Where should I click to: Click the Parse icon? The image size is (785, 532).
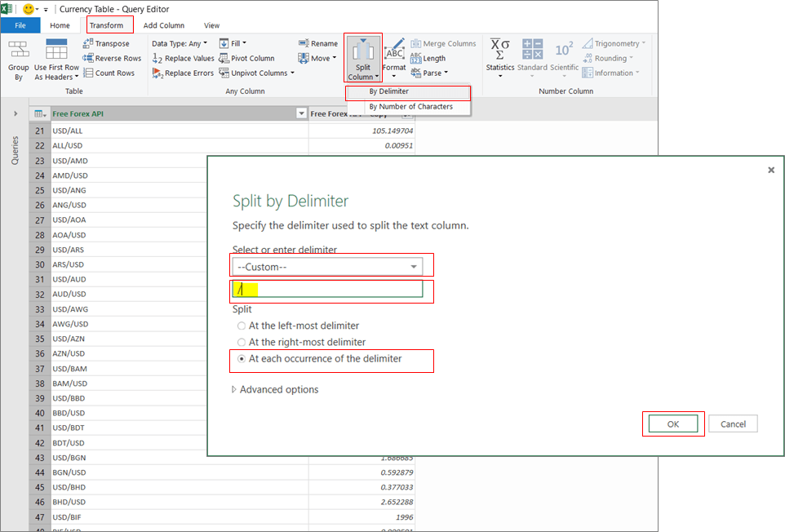click(416, 73)
